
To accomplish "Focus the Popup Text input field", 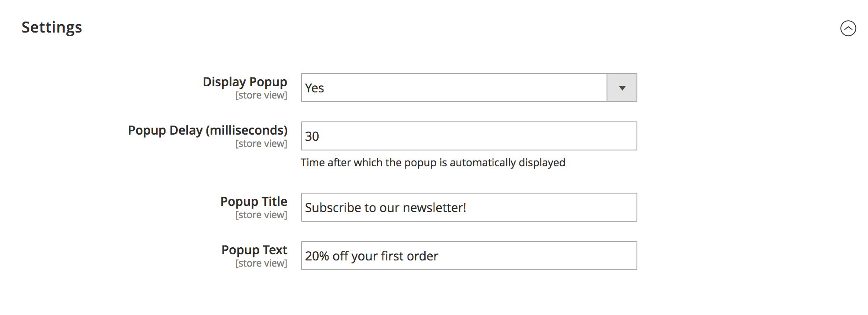I will pos(469,256).
